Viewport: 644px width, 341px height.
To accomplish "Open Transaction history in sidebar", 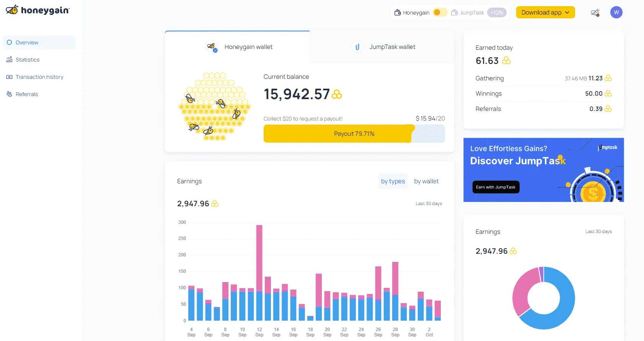I will (x=39, y=77).
